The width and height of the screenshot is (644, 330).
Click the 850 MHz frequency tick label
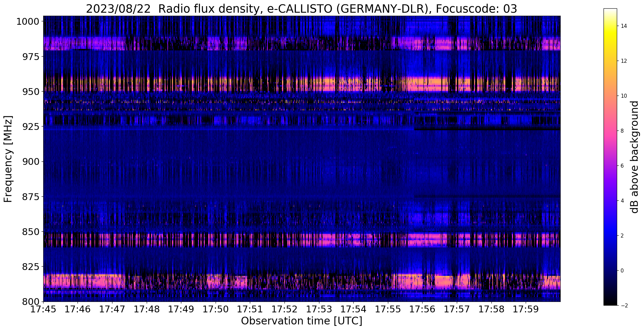31,231
